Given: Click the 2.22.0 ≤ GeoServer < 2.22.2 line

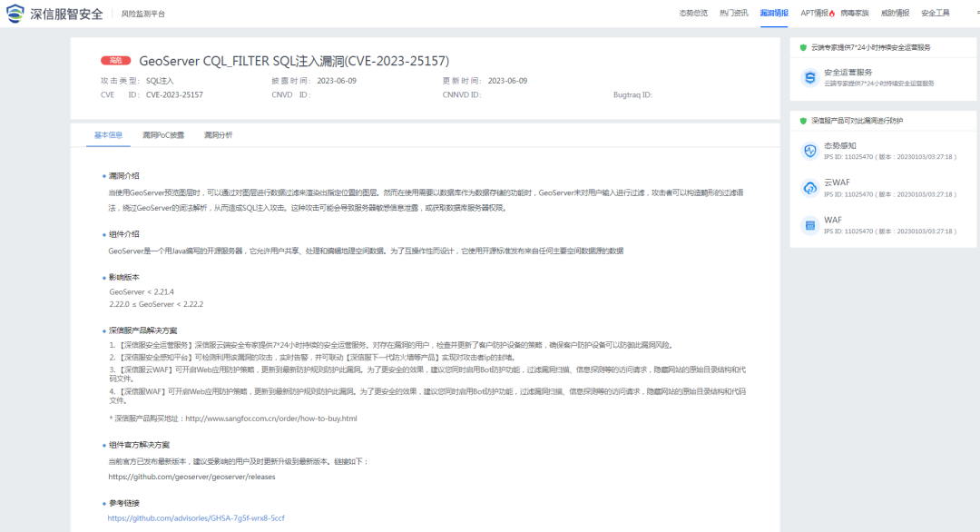Looking at the screenshot, I should (x=156, y=304).
